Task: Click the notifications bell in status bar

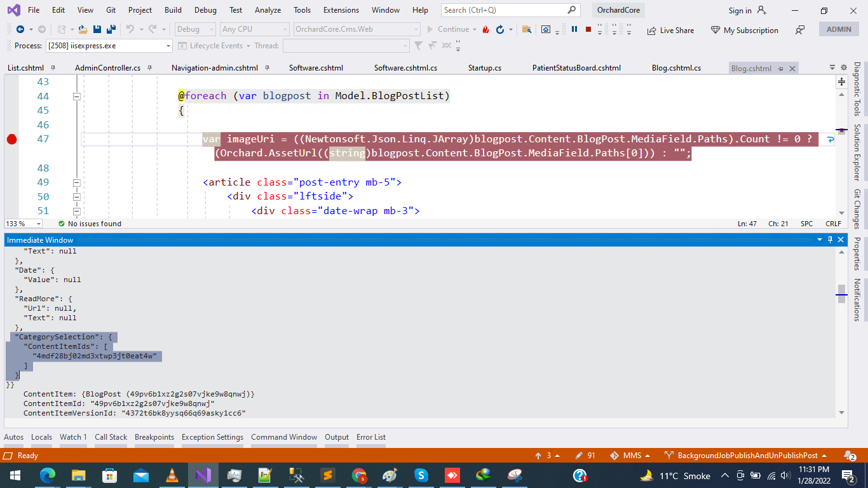Action: tap(850, 456)
